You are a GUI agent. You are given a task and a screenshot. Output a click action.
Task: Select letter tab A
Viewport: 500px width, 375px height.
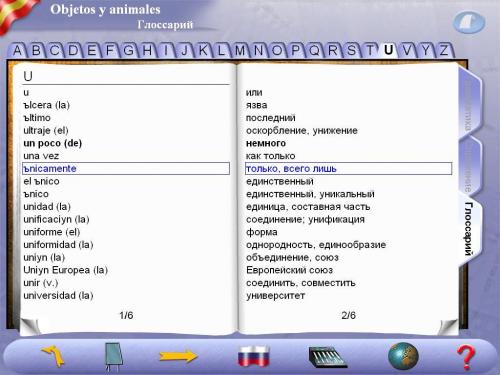(x=17, y=51)
